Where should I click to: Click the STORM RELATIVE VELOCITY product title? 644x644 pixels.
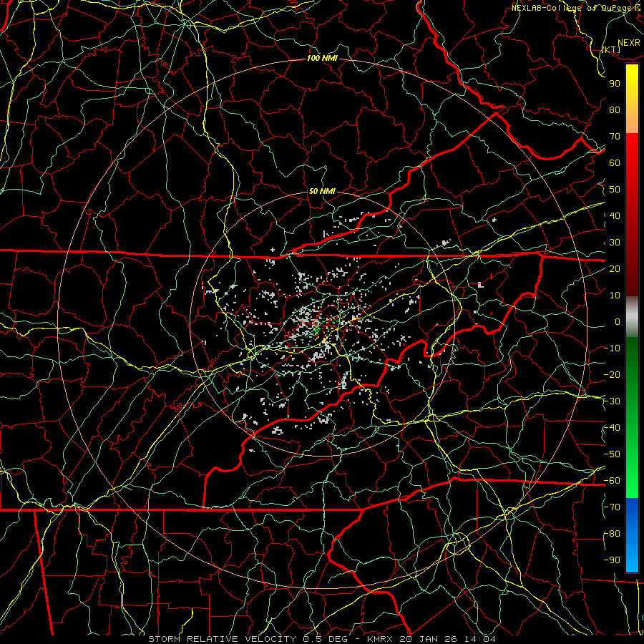tap(222, 639)
